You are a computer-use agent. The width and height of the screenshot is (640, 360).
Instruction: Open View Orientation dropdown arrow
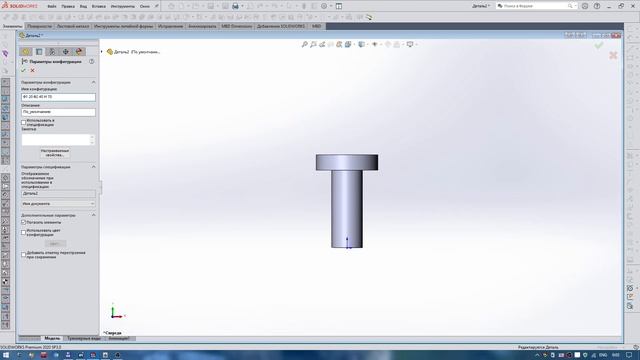coord(353,44)
